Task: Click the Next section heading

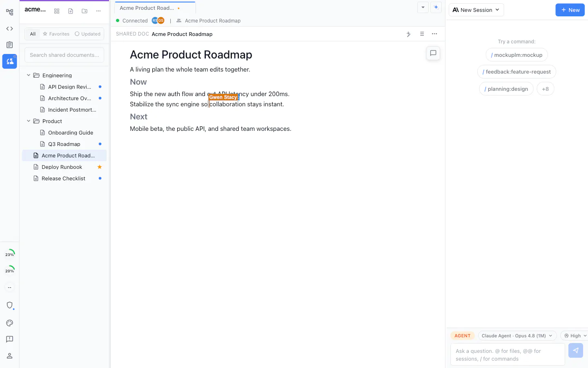Action: pyautogui.click(x=138, y=117)
